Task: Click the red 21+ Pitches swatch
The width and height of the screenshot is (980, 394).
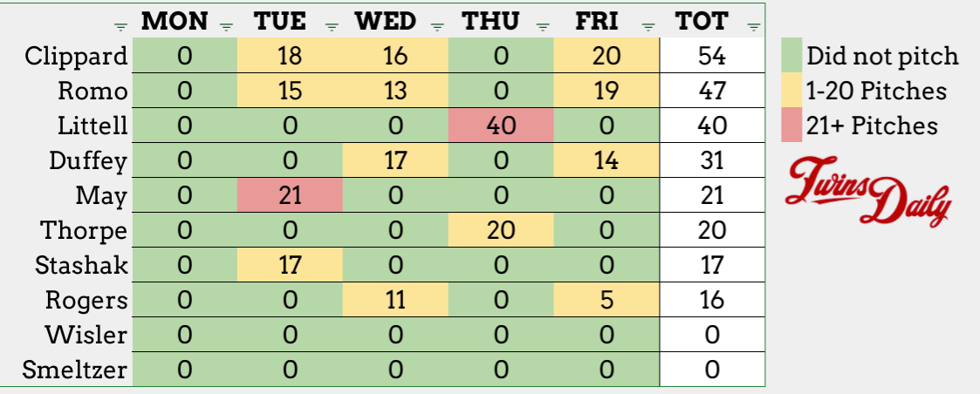Action: pos(792,126)
